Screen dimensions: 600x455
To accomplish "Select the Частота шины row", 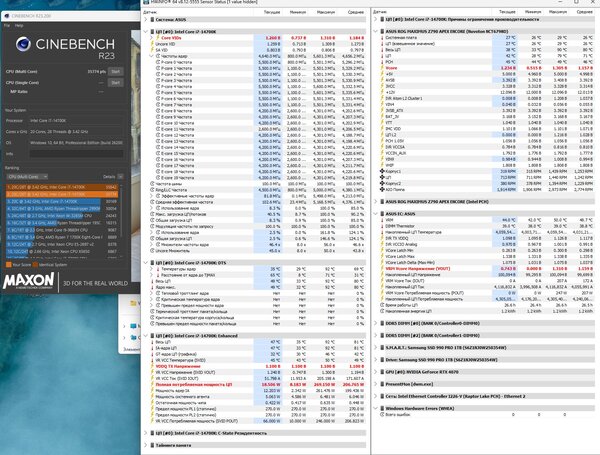I will 257,184.
